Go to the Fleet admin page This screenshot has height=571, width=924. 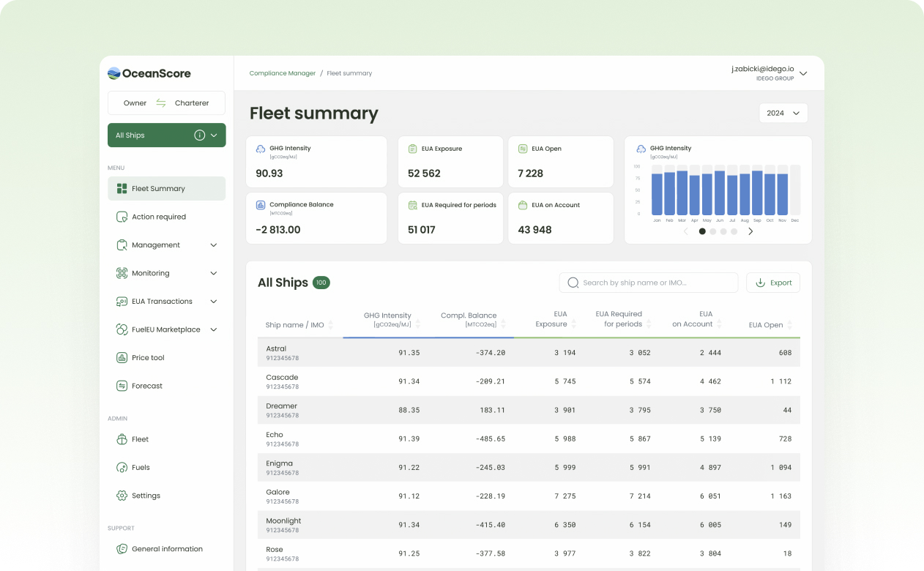point(140,439)
